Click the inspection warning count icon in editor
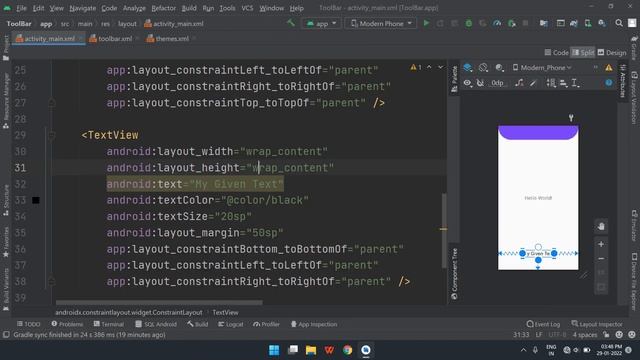The height and width of the screenshot is (360, 640). coord(416,67)
